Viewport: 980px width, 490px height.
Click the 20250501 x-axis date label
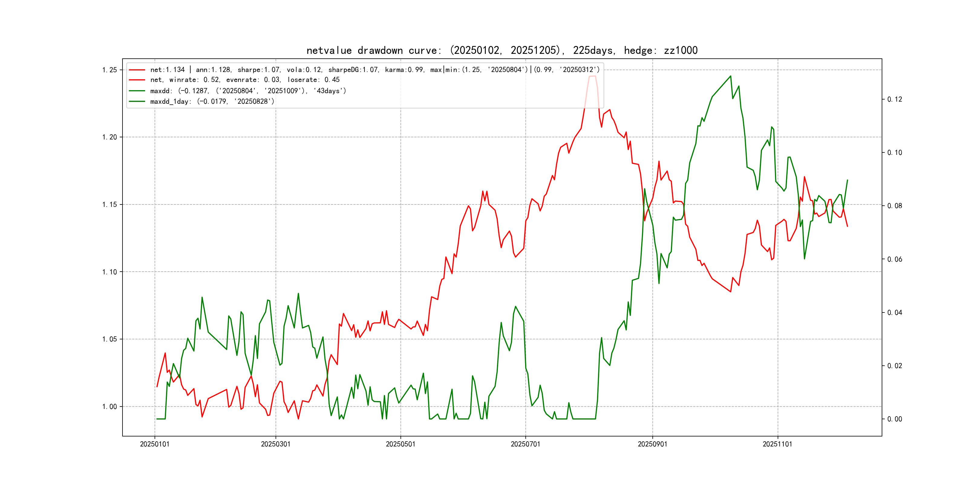point(400,444)
